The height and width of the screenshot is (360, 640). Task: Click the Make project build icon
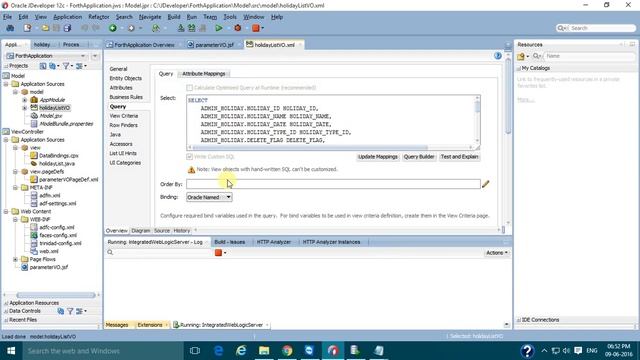coord(181,28)
